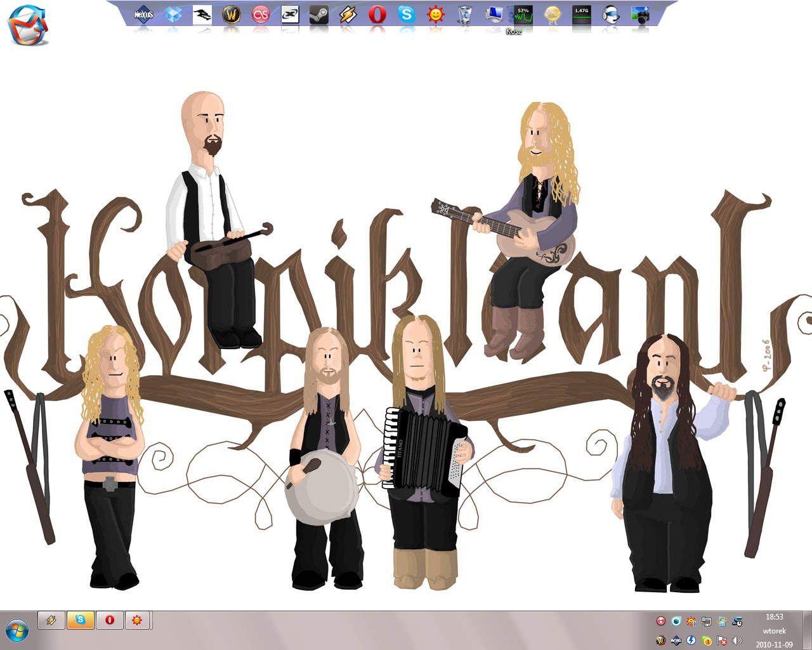
Task: Open the Opera browser dock icon
Action: 377,14
